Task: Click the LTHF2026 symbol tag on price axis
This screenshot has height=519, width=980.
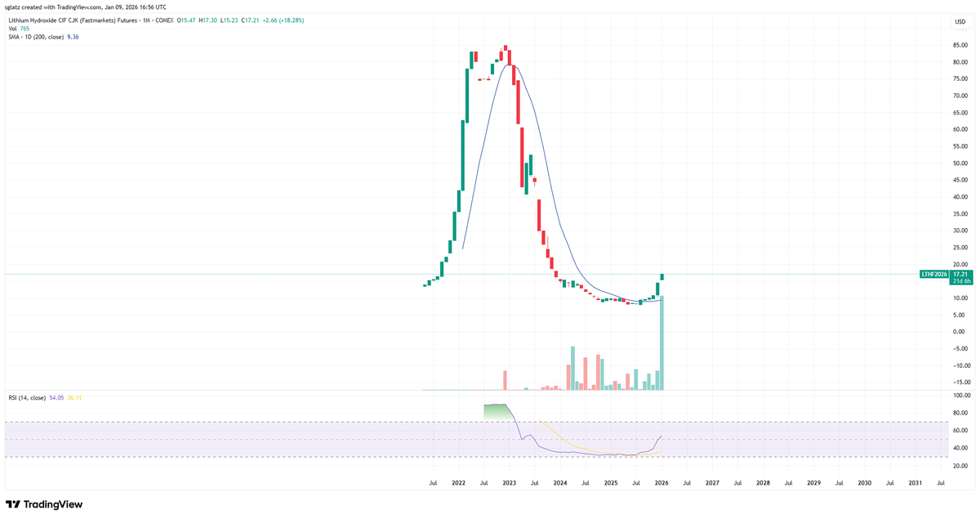Action: click(935, 274)
